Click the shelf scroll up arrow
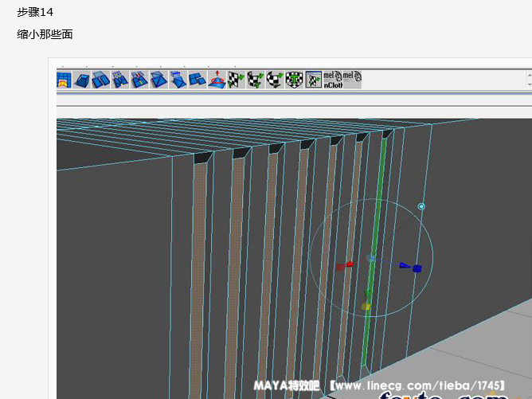 [x=529, y=75]
